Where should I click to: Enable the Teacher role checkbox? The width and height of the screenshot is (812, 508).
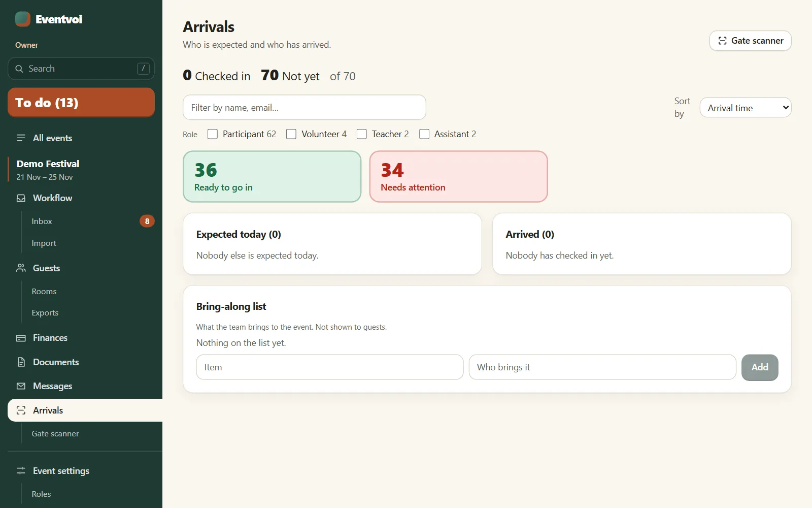tap(362, 134)
